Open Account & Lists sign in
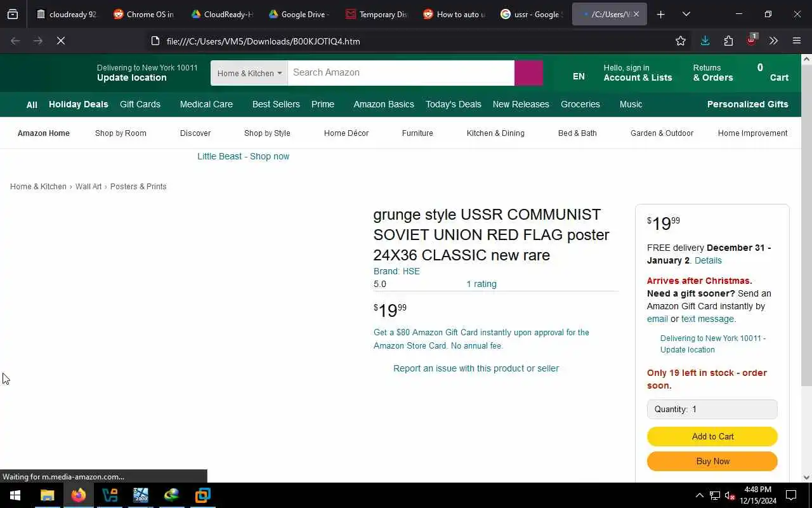The width and height of the screenshot is (812, 508). pyautogui.click(x=638, y=73)
